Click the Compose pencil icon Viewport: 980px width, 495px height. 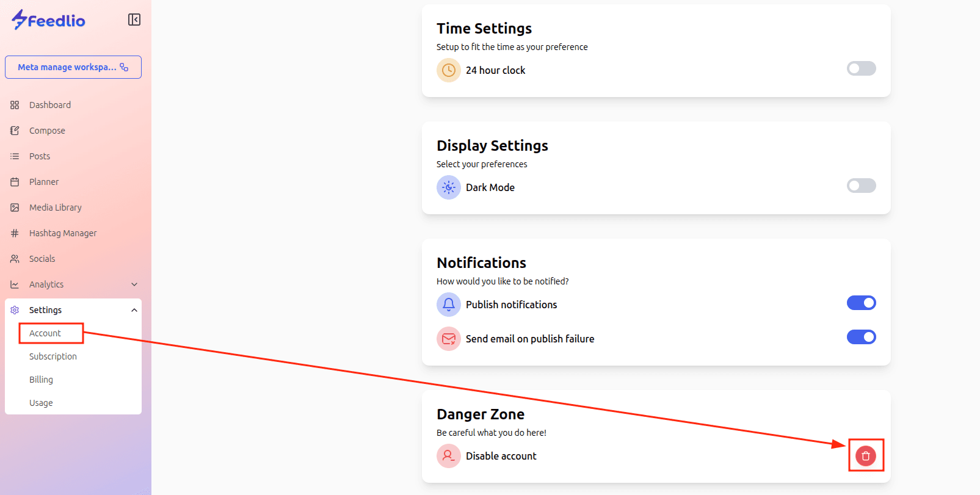(x=15, y=131)
